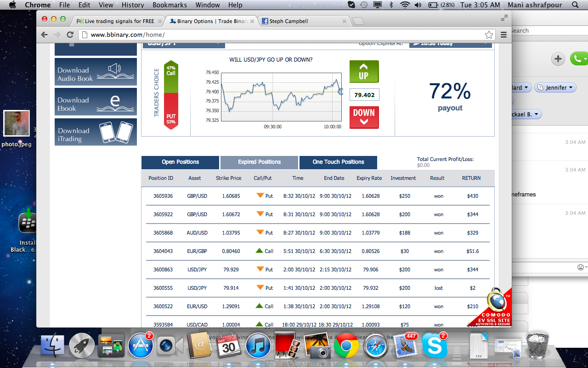Screen dimensions: 588x368
Task: Click volume icon in menu bar
Action: coord(418,5)
